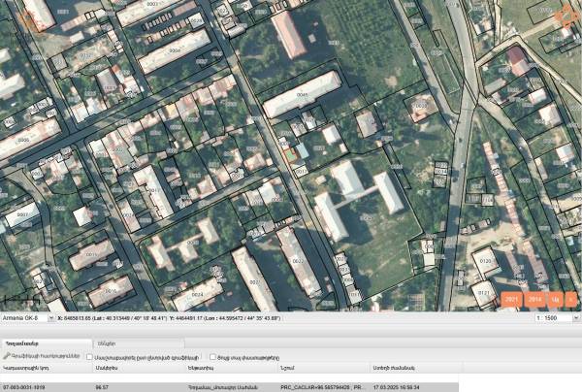Click parcel 0121 on the map
The height and width of the screenshot is (392, 582).
coord(482,290)
